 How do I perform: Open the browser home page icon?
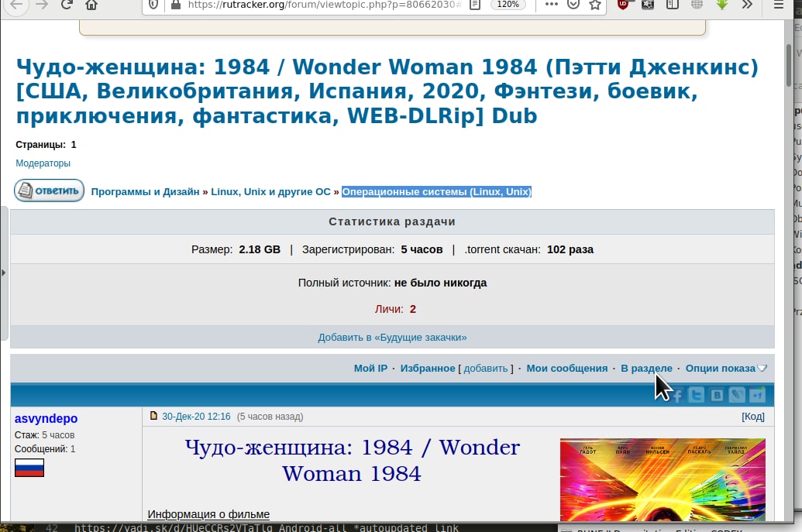point(91,5)
